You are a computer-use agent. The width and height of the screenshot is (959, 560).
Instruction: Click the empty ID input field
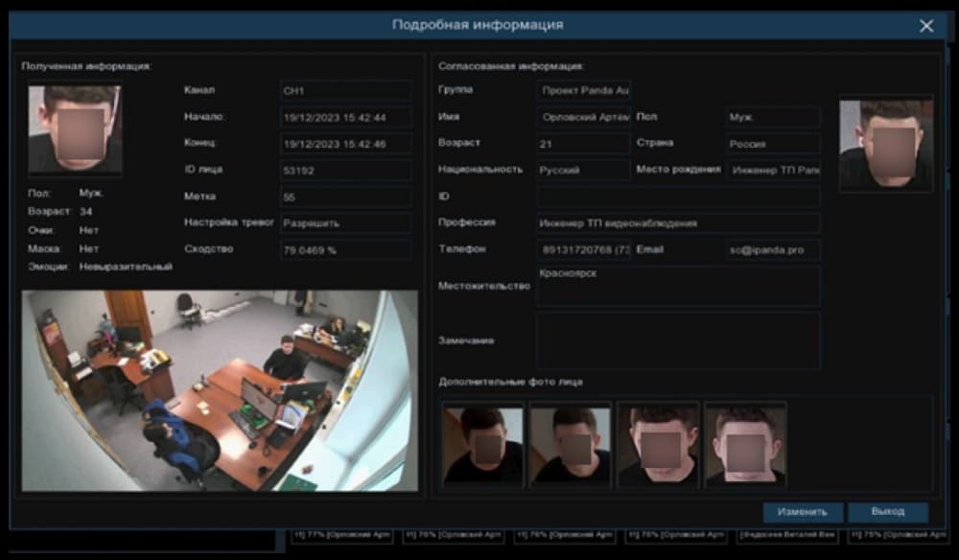click(678, 197)
